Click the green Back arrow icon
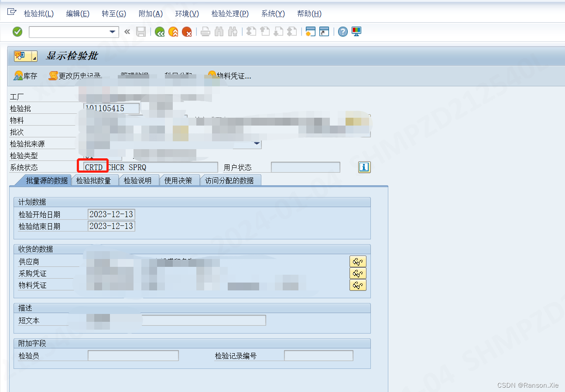 click(160, 32)
